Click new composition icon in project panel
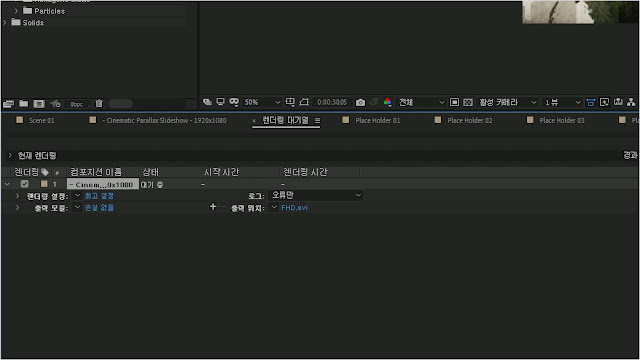640x360 pixels. 39,104
